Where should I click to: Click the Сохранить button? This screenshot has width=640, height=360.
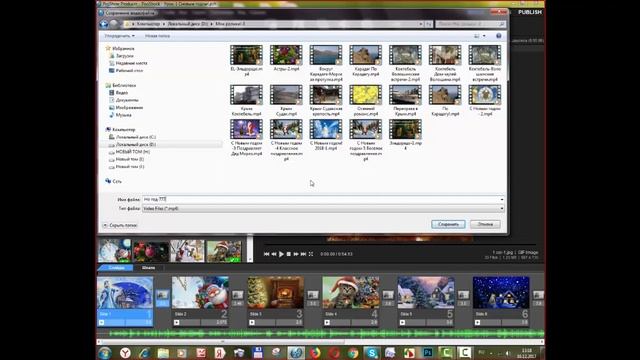click(x=448, y=224)
